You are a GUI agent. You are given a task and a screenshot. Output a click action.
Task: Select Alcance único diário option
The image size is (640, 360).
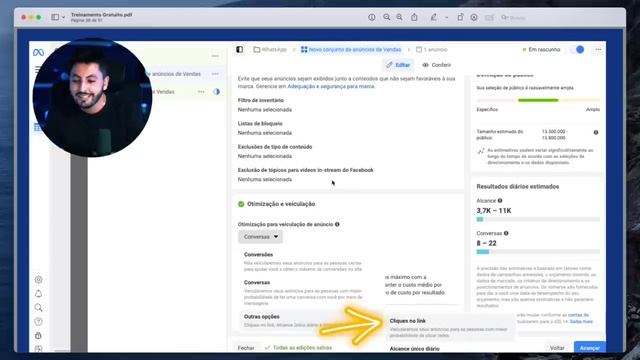[x=415, y=349]
